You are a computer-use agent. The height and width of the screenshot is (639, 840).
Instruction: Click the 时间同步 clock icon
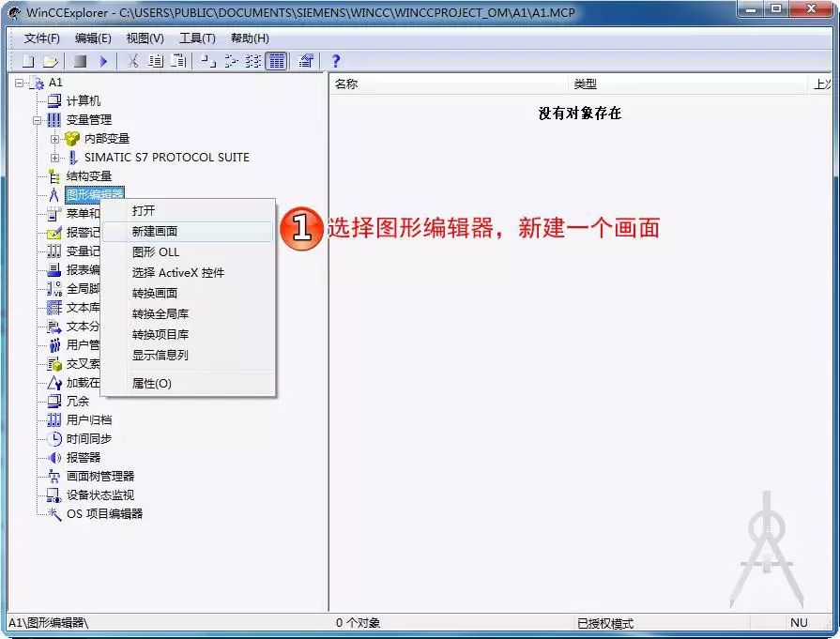pyautogui.click(x=54, y=439)
